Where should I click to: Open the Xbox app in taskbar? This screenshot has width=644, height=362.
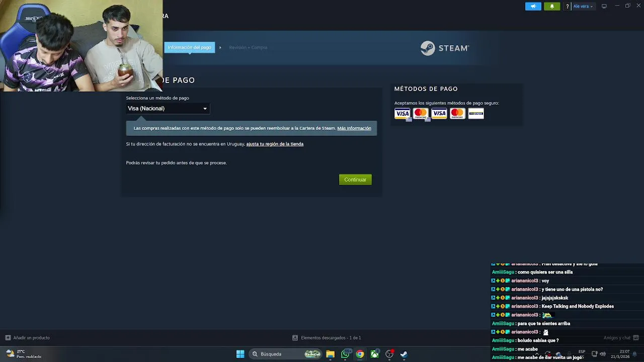coord(375,354)
